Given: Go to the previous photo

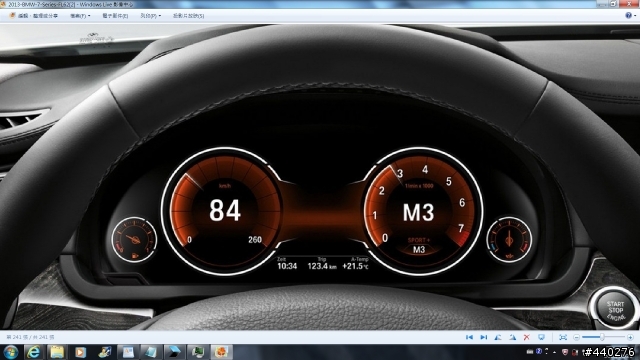Looking at the screenshot, I should point(469,337).
